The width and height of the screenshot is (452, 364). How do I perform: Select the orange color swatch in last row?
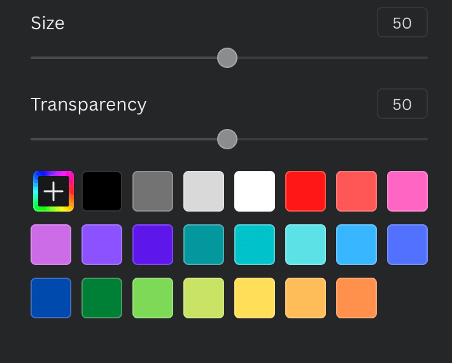click(356, 298)
